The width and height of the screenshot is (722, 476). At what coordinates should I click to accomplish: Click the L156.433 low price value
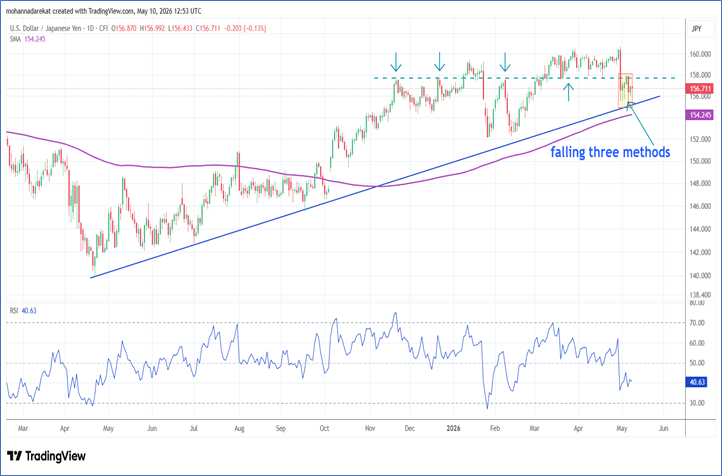click(180, 29)
